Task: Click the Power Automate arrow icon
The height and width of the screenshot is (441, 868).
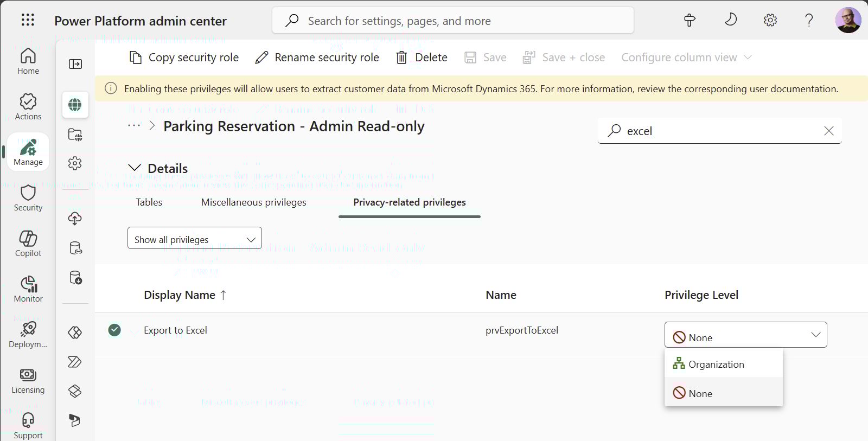Action: coord(75,362)
